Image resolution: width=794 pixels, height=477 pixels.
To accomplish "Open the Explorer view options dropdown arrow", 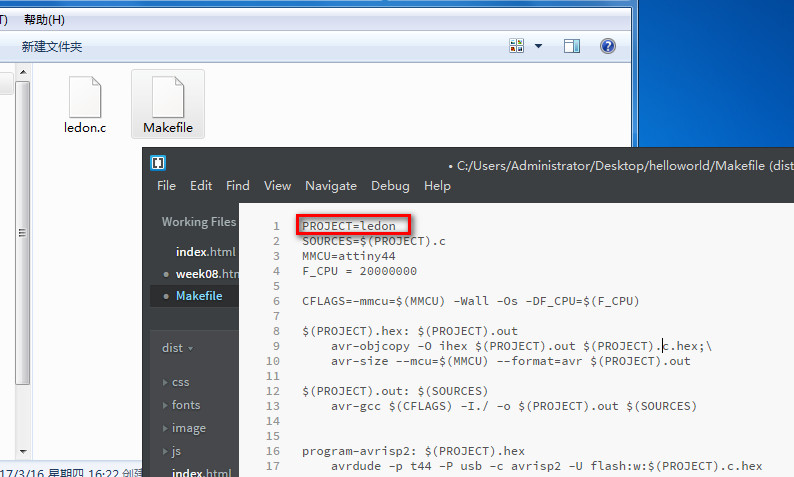I will [538, 46].
